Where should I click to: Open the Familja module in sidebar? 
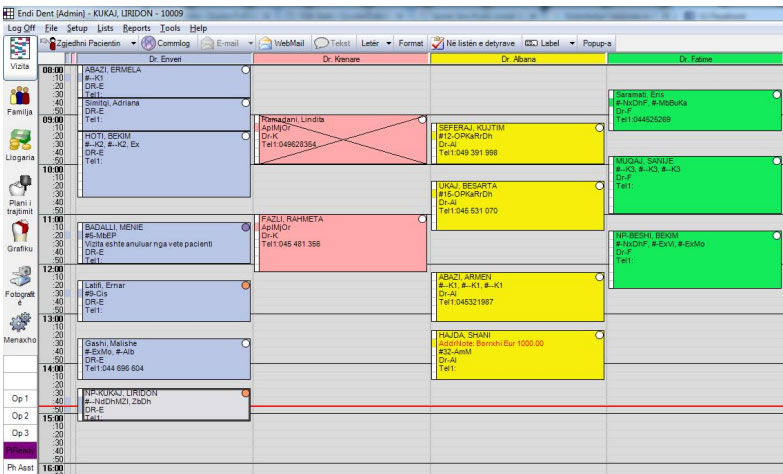point(20,101)
